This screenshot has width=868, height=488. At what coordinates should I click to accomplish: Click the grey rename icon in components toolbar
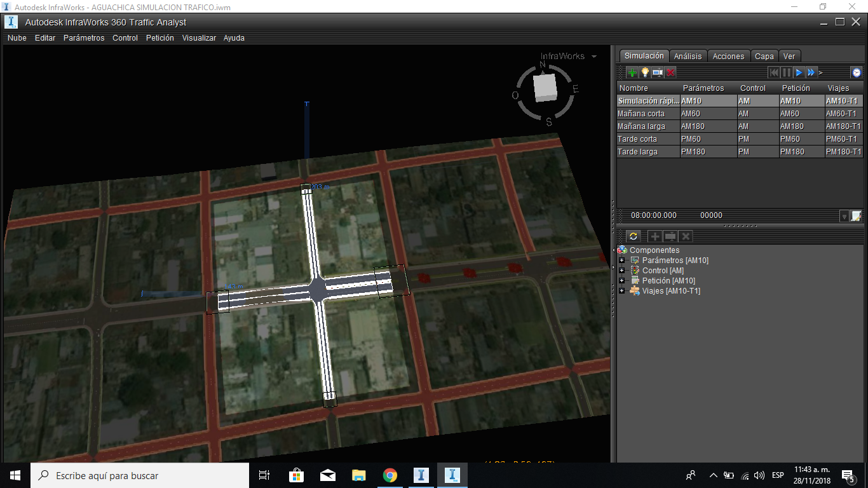tap(670, 236)
